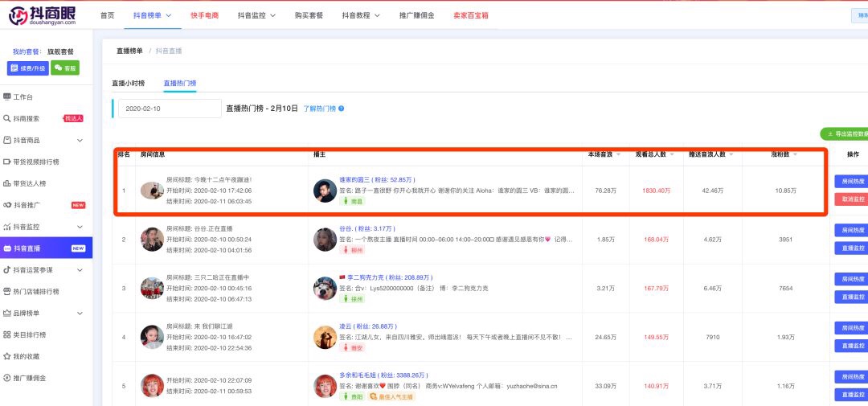Open 卖家百宝箱 in the top navigation
Viewport: 868px width, 406px height.
(470, 15)
